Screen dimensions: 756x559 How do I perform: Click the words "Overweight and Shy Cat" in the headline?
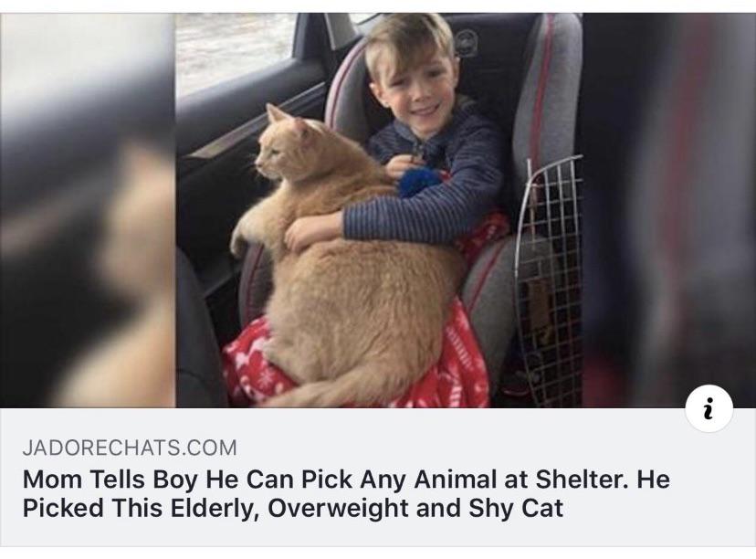click(415, 509)
